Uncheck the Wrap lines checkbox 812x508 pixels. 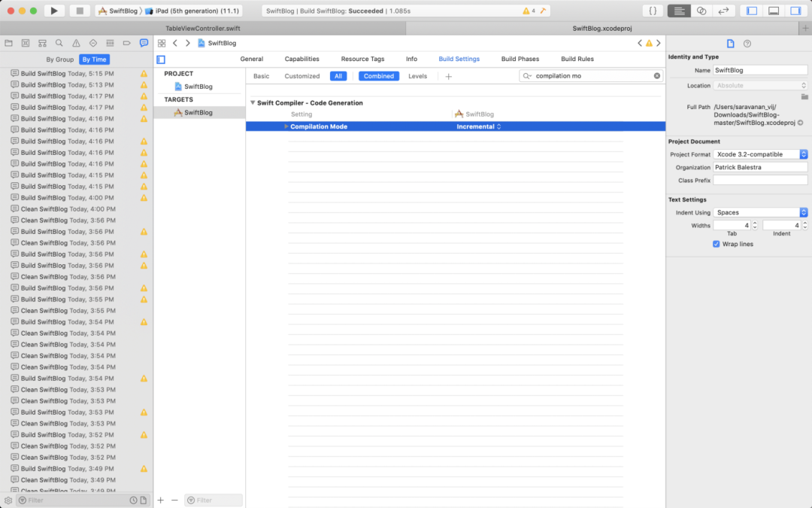tap(717, 244)
